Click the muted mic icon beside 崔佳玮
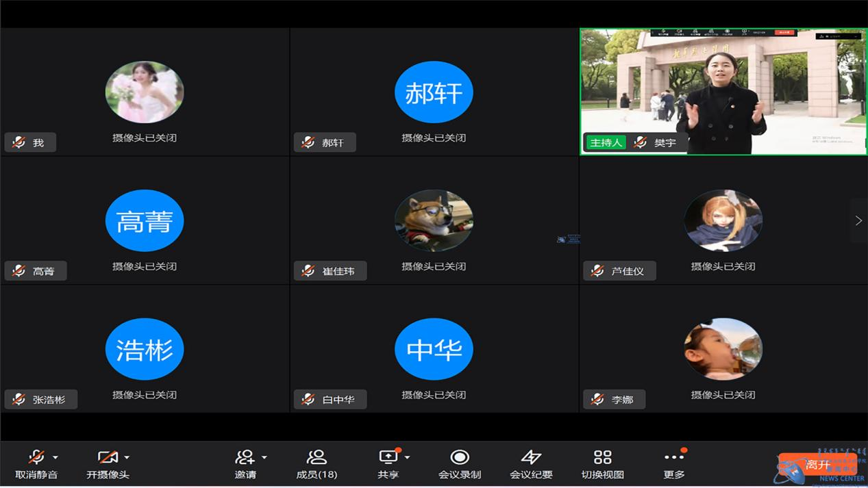 [x=308, y=271]
